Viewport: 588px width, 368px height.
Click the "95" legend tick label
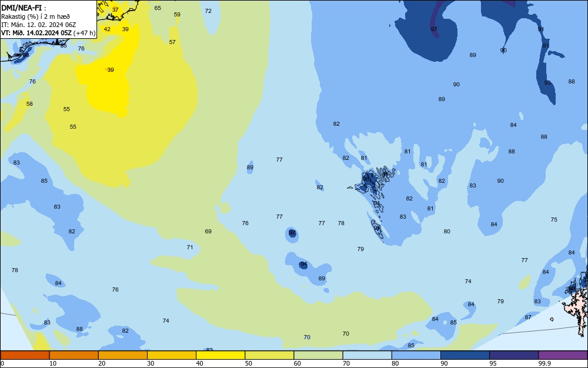[493, 363]
